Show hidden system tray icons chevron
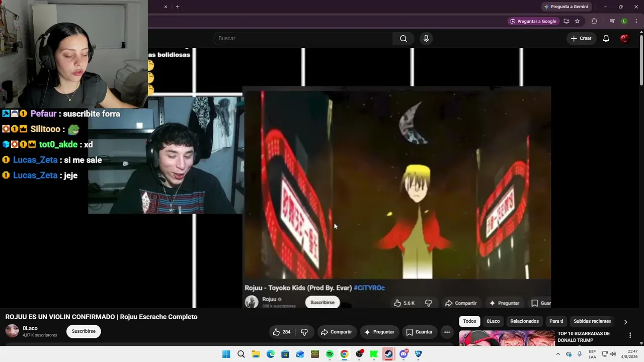Screen dimensions: 644x362 tap(557, 354)
